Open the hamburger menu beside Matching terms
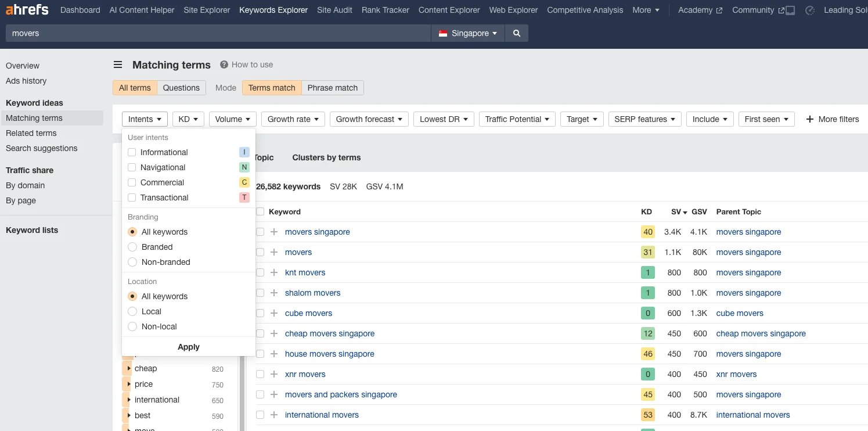 point(118,65)
